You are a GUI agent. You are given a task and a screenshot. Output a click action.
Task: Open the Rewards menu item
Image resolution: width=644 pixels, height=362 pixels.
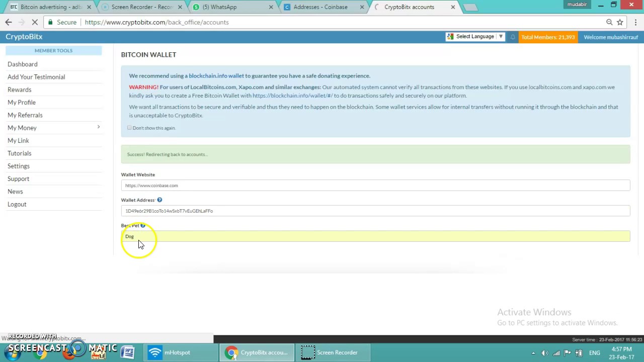pyautogui.click(x=20, y=89)
